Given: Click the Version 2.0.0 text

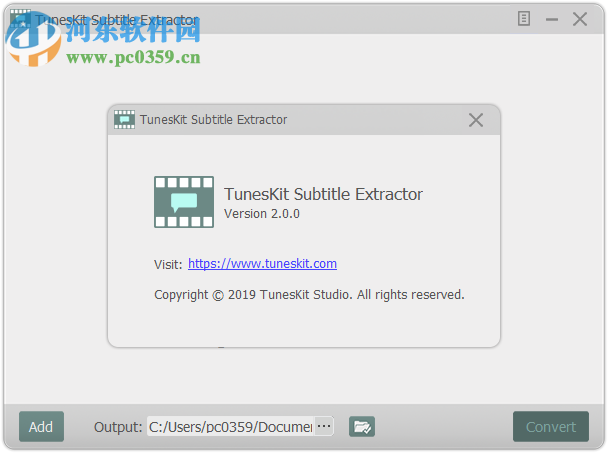Looking at the screenshot, I should coord(262,214).
